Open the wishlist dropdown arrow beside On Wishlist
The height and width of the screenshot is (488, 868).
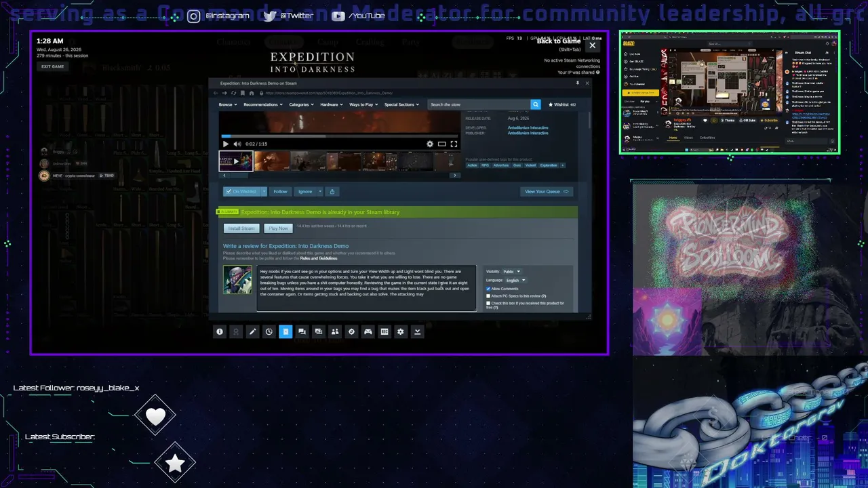tap(264, 191)
